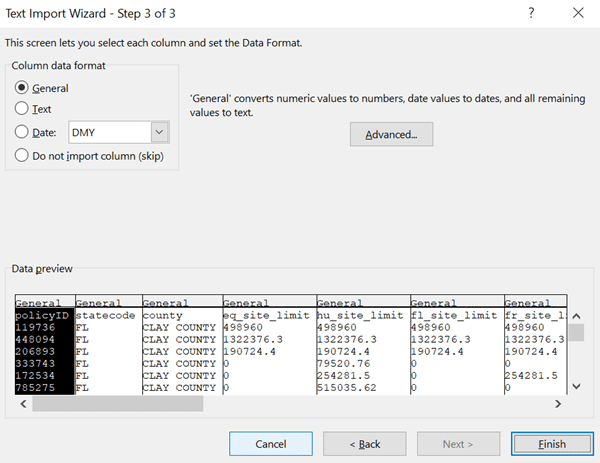Go back with the Back button
This screenshot has width=600, height=463.
coord(364,444)
